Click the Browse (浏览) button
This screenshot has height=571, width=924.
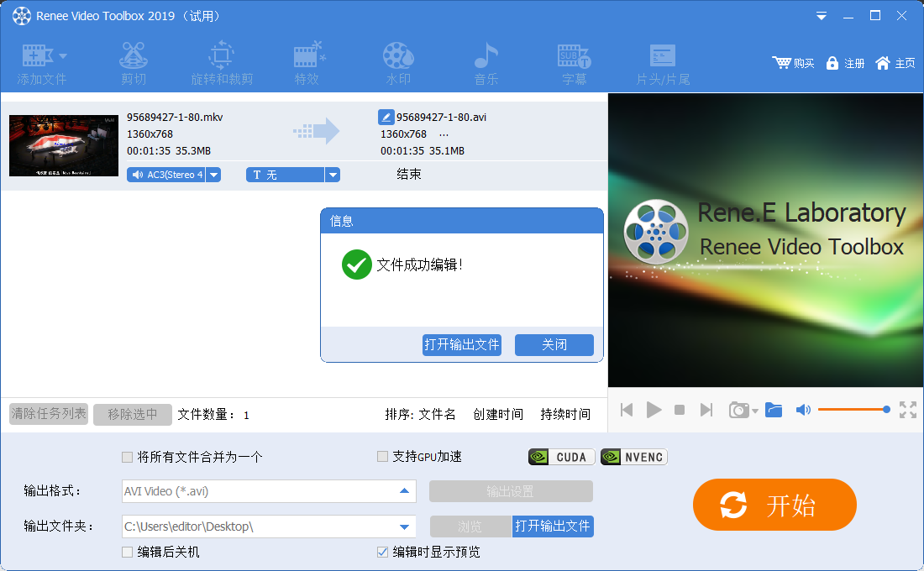470,526
